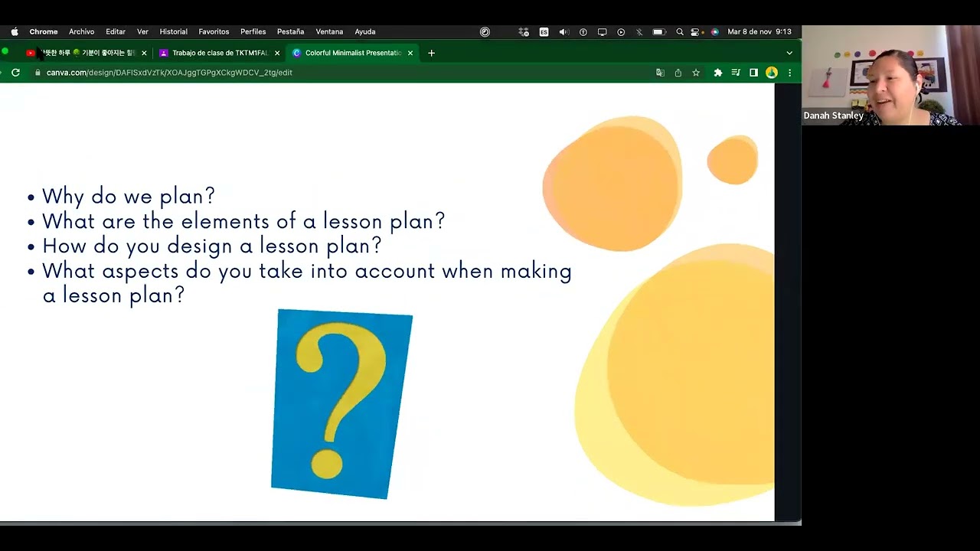The width and height of the screenshot is (980, 551).
Task: Click the Danah Stanley name label
Action: (833, 116)
